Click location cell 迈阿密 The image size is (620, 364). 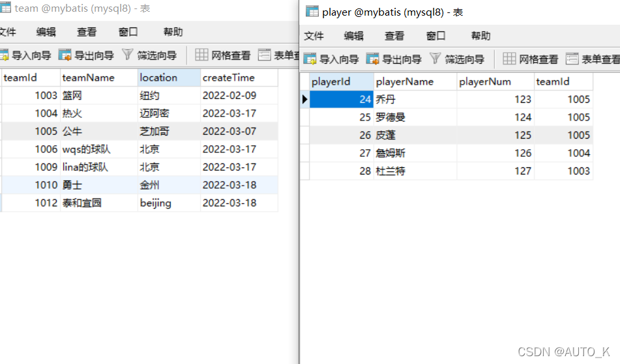pyautogui.click(x=170, y=113)
